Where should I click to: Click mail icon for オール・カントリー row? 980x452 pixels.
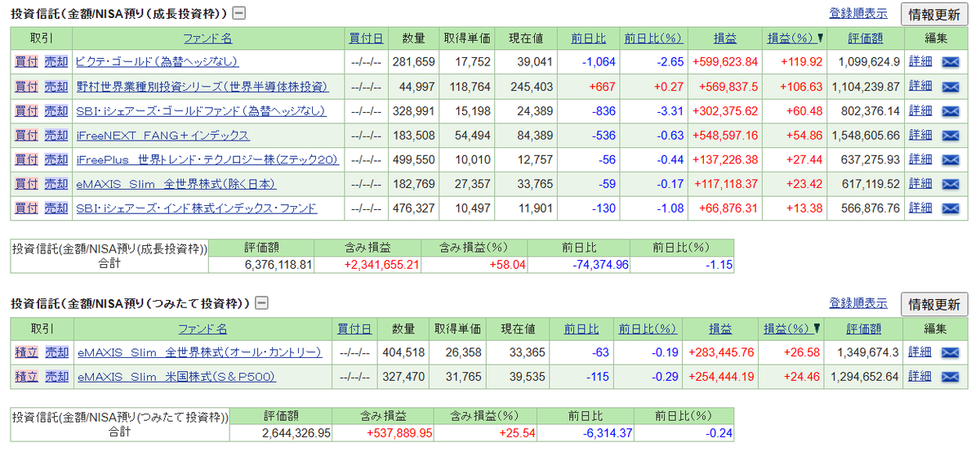950,353
